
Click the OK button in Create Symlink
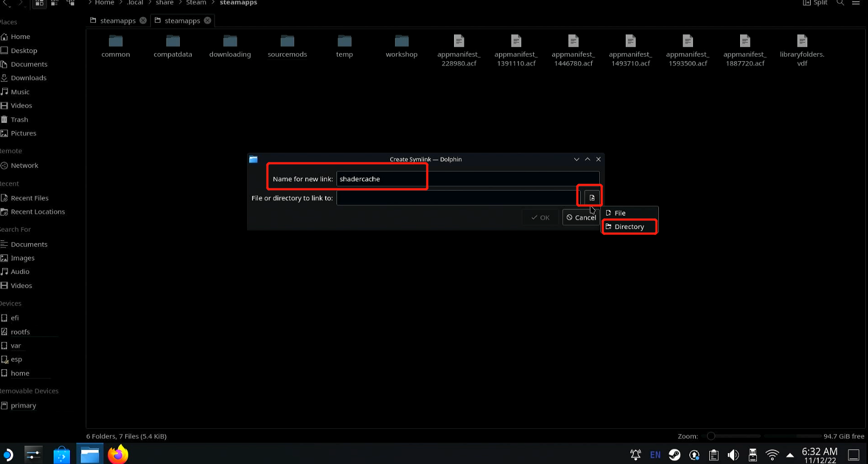point(541,217)
